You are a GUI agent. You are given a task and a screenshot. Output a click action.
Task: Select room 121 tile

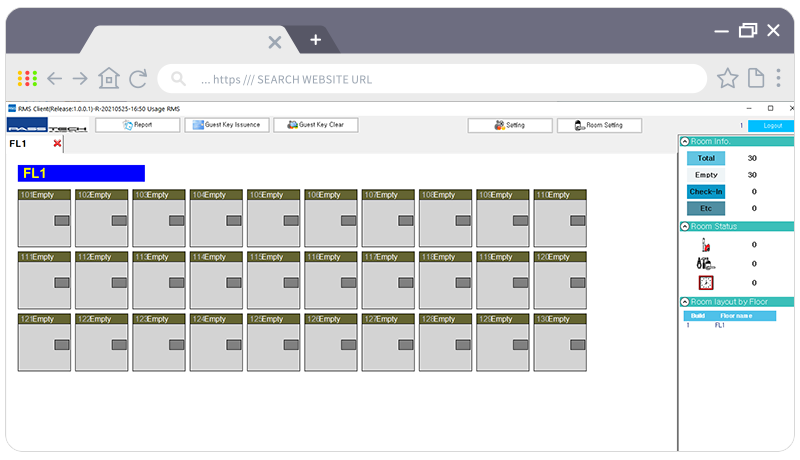44,343
